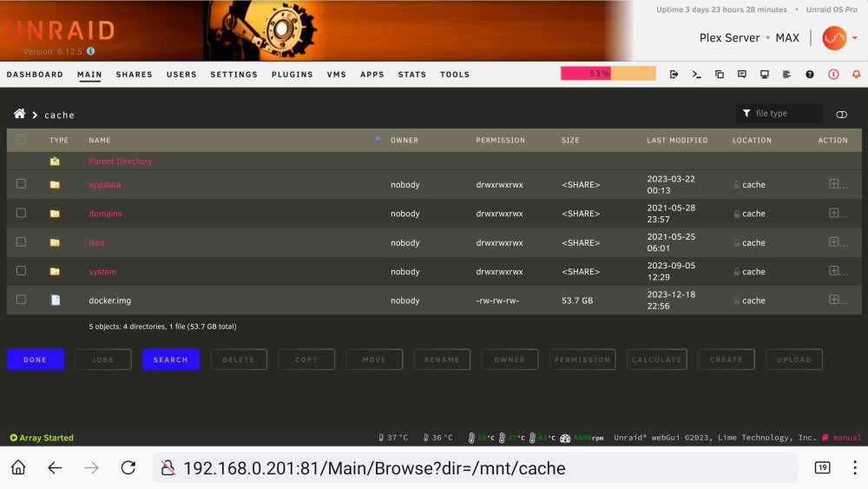Toggle the view switch beside file type filter
The image size is (868, 489).
tap(841, 115)
